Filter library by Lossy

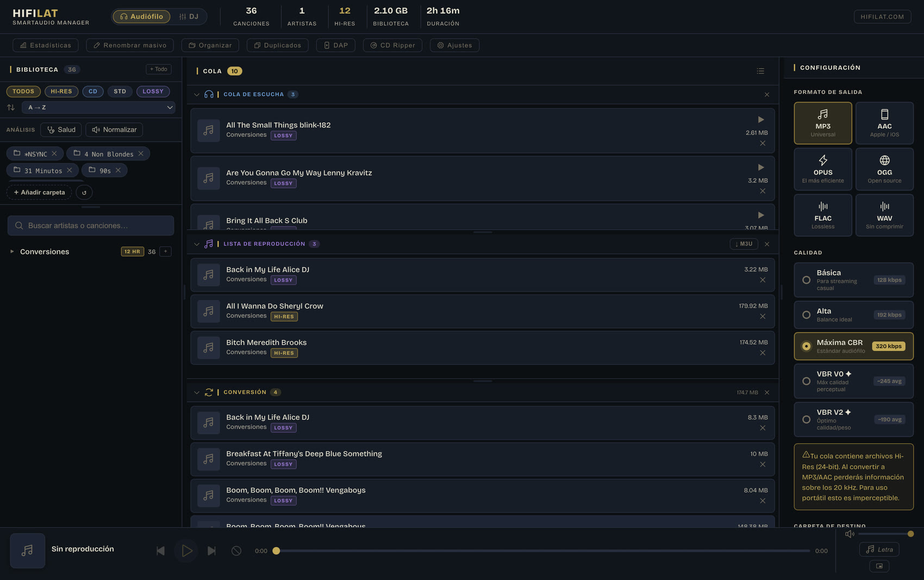point(153,91)
